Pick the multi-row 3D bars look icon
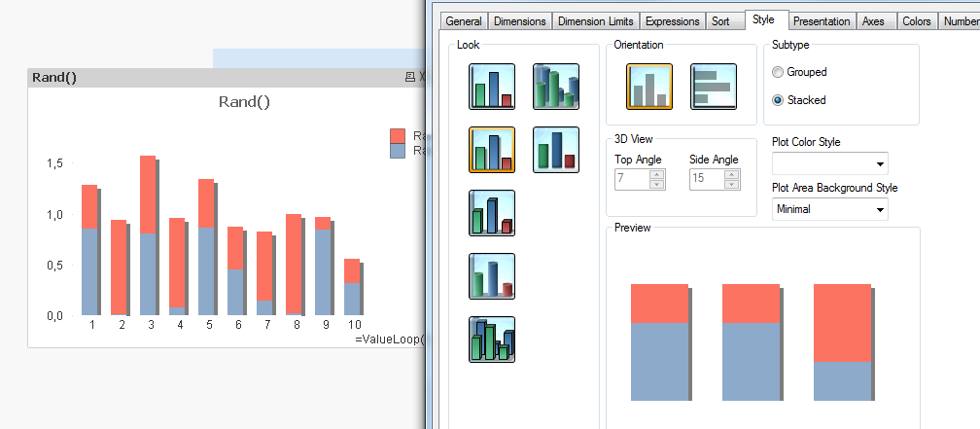This screenshot has height=429, width=980. point(492,339)
